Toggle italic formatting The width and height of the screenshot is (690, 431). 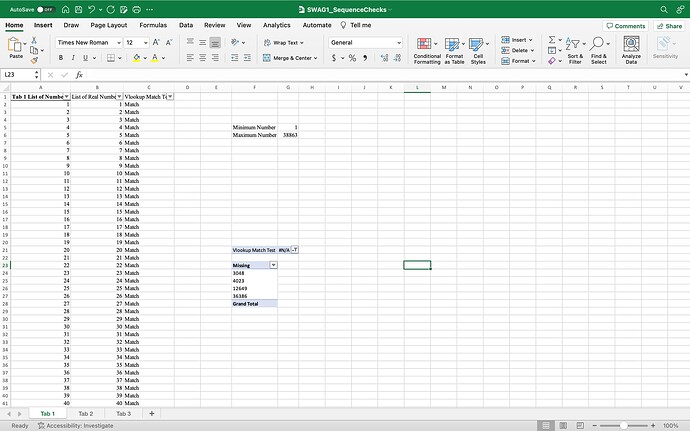[73, 58]
